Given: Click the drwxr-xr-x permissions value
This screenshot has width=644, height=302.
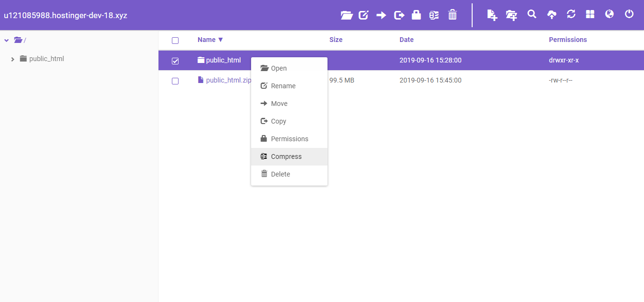Looking at the screenshot, I should (564, 60).
